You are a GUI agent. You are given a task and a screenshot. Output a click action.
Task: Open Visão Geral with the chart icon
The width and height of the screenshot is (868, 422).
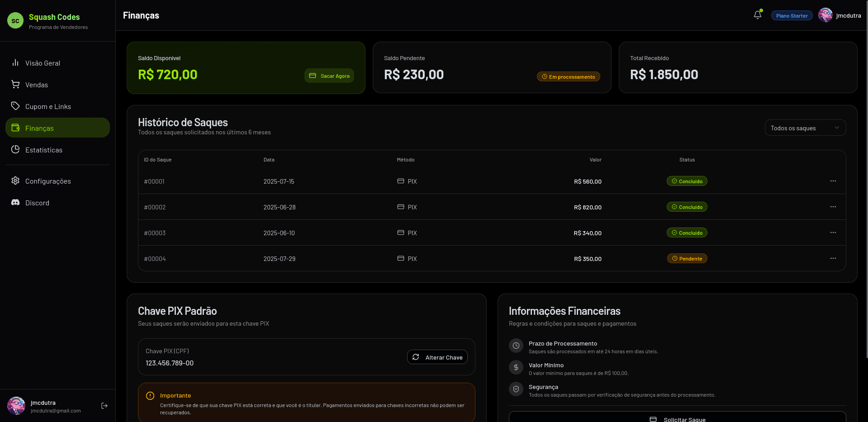point(15,63)
